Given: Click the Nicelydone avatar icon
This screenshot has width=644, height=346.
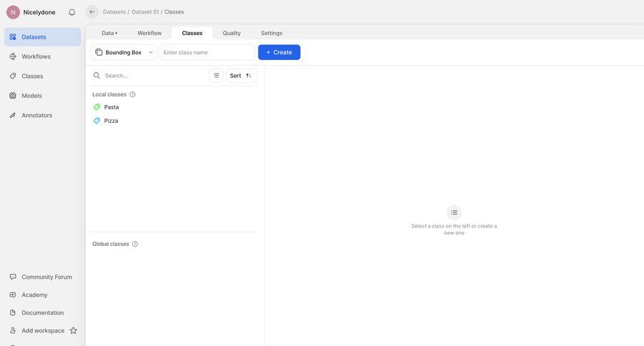Looking at the screenshot, I should coord(13,12).
